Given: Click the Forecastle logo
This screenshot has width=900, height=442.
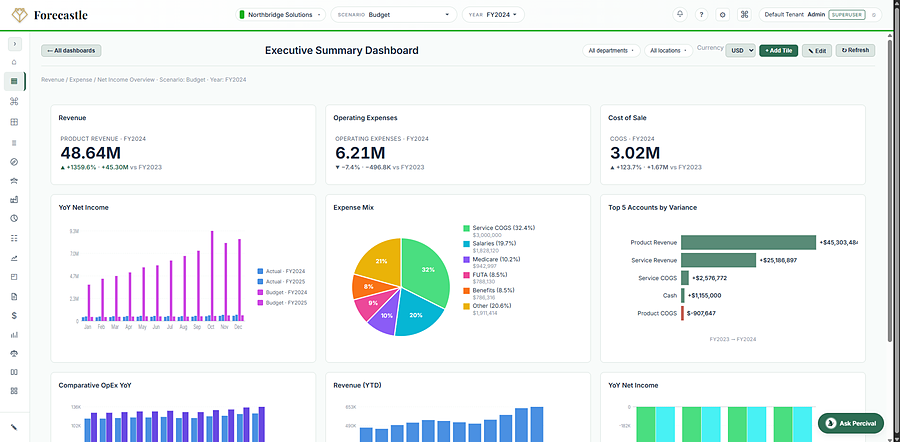Looking at the screenshot, I should (49, 15).
